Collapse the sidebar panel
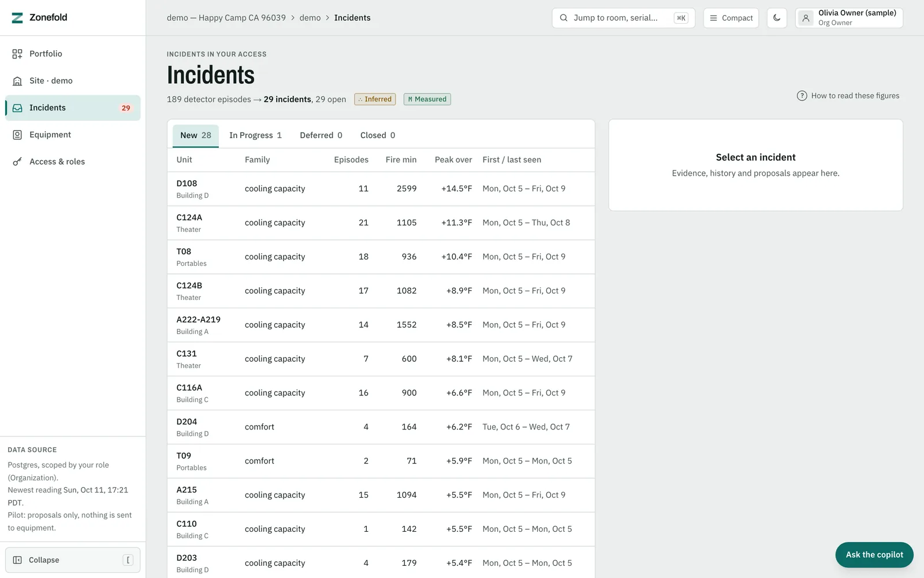The image size is (924, 578). pos(73,560)
